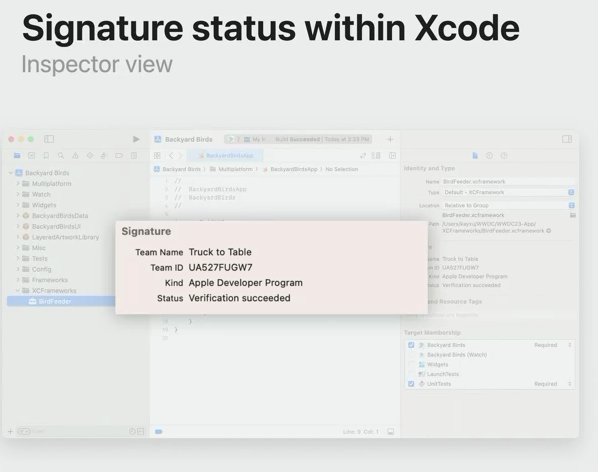Open Location dropdown Relative to Group
Viewport: 598px width, 472px height.
click(508, 205)
